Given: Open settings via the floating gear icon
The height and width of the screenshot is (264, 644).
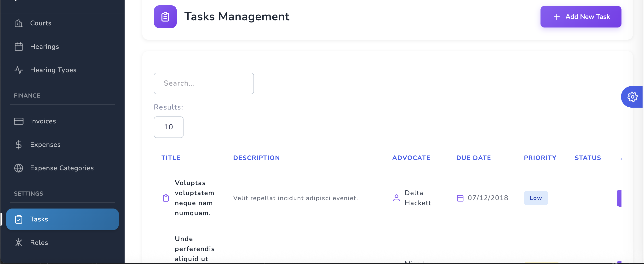Looking at the screenshot, I should pyautogui.click(x=632, y=97).
